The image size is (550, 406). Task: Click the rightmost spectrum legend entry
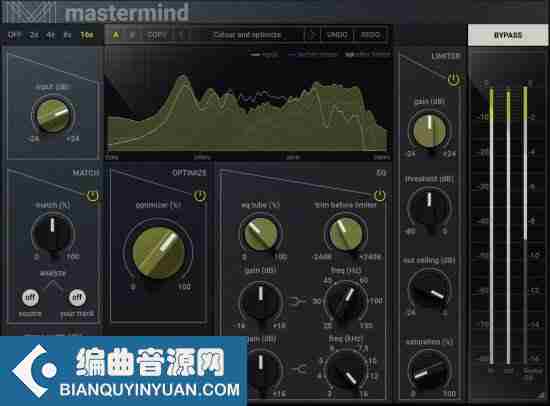[368, 55]
